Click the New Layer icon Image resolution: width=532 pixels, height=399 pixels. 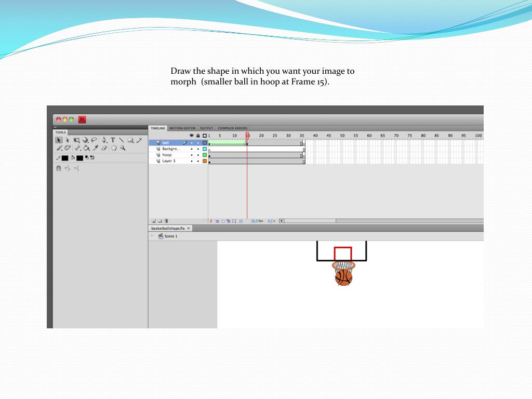tap(153, 221)
